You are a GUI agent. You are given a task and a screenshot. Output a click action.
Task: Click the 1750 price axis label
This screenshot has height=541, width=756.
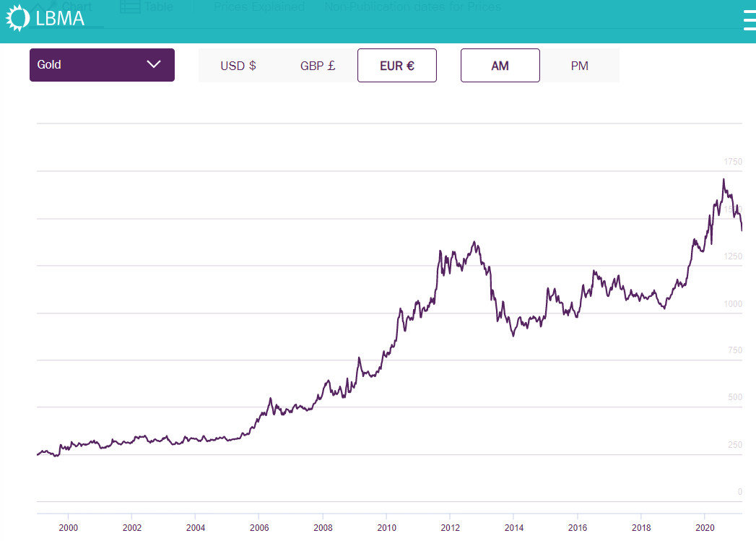pyautogui.click(x=732, y=162)
